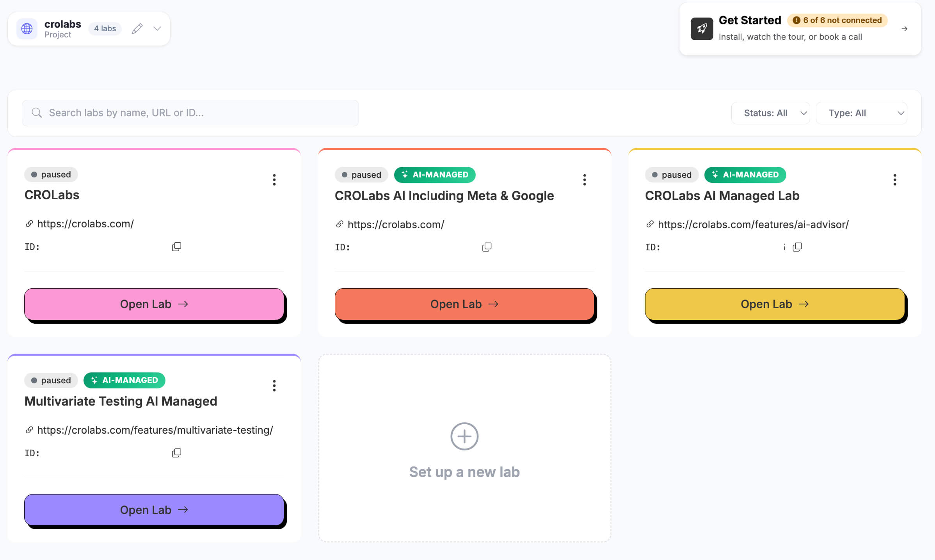Open the three-dot menu on CROLabs AI Including Meta & Google
This screenshot has height=560, width=935.
click(x=585, y=180)
